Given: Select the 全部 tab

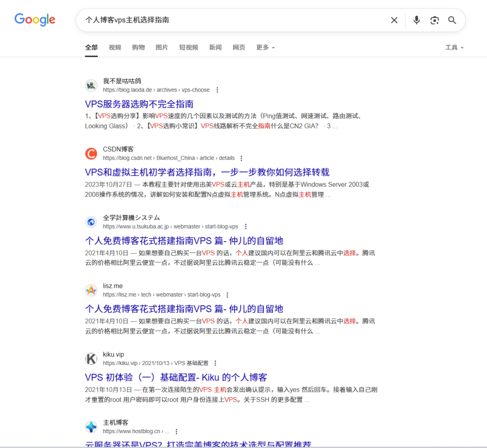Looking at the screenshot, I should [x=91, y=47].
